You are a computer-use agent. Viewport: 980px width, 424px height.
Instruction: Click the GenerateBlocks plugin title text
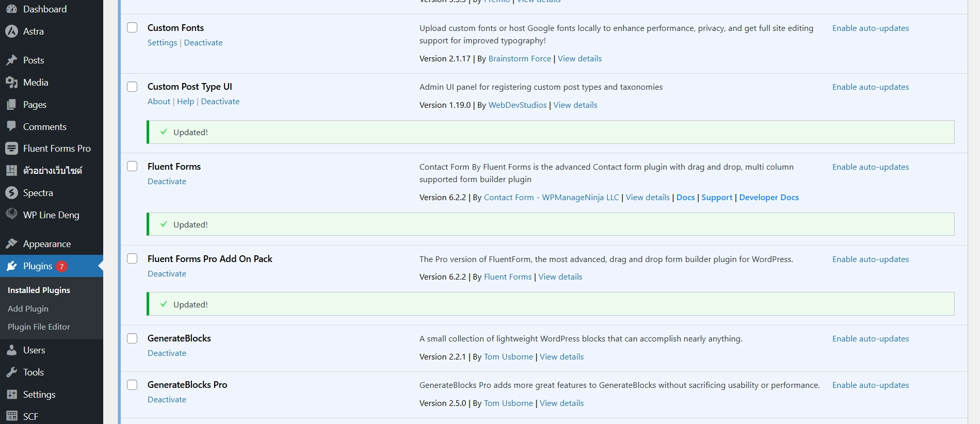(179, 338)
